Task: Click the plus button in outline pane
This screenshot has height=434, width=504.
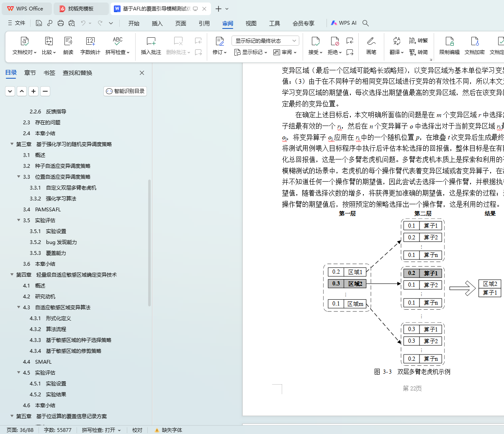Action: click(33, 91)
